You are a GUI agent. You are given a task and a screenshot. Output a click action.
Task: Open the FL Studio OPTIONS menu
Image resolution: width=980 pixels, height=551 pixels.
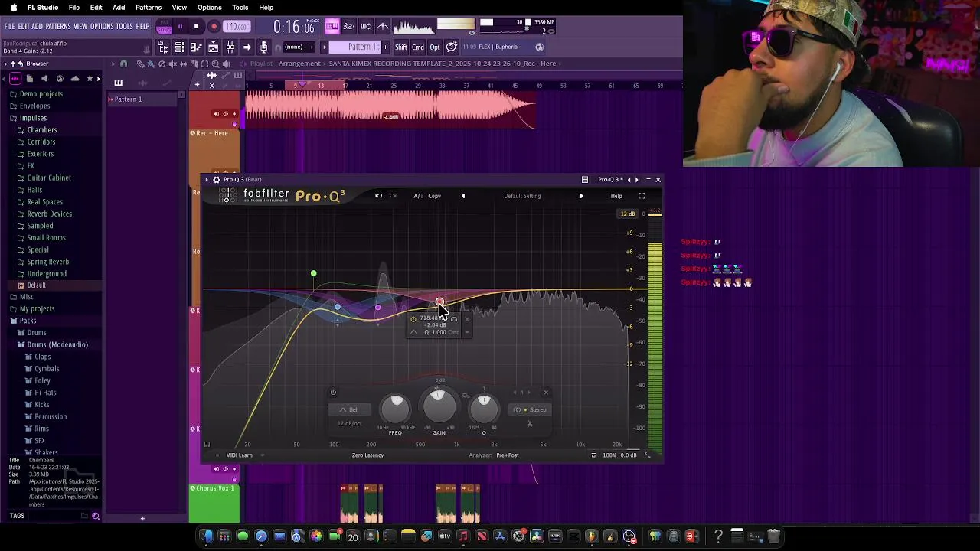(102, 27)
